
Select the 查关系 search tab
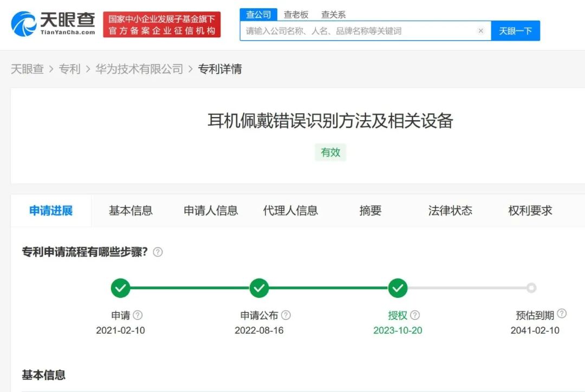333,15
